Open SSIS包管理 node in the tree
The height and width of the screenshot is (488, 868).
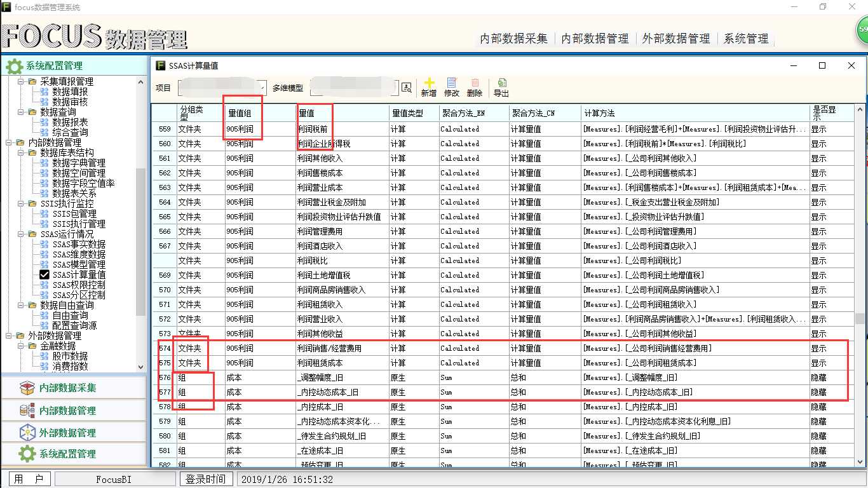click(x=74, y=213)
